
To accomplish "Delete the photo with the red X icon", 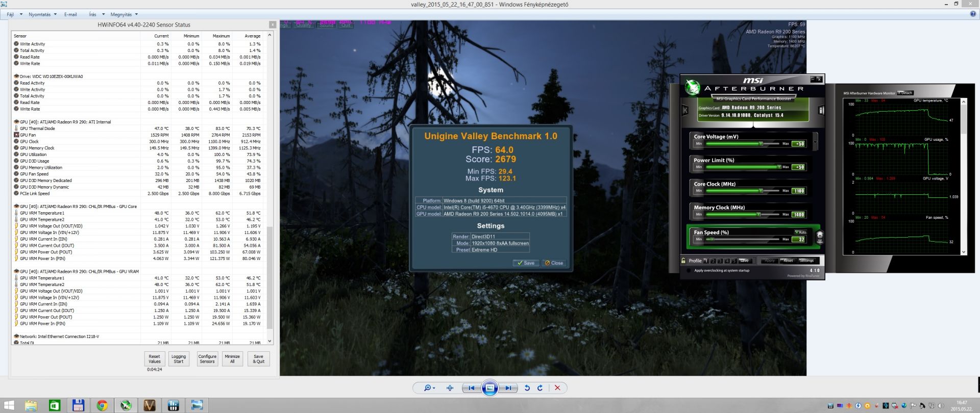I will [x=557, y=388].
